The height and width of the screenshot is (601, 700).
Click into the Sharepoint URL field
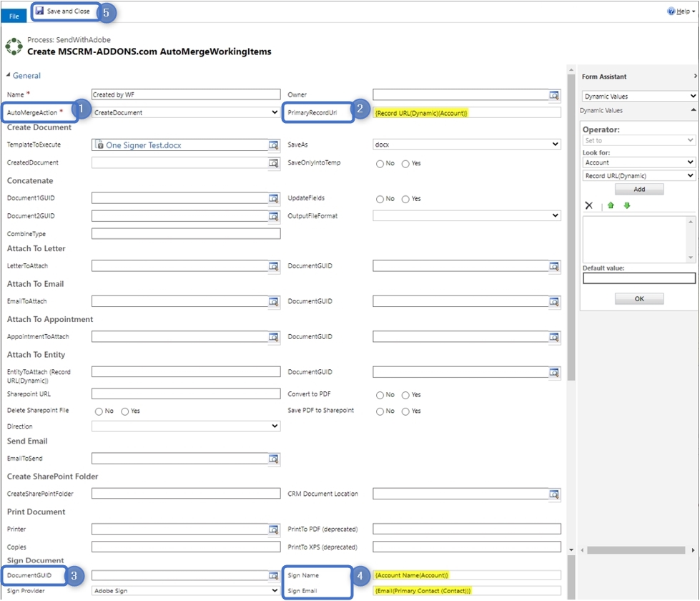pos(186,394)
